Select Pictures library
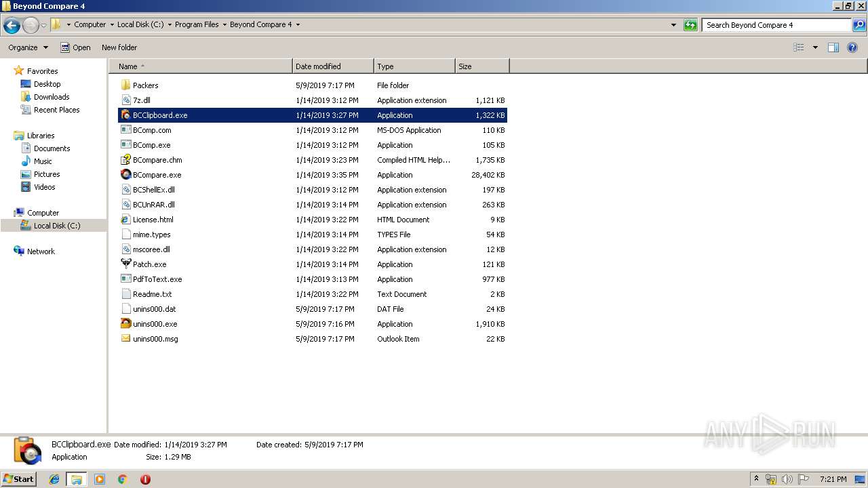The width and height of the screenshot is (868, 488). (x=47, y=174)
